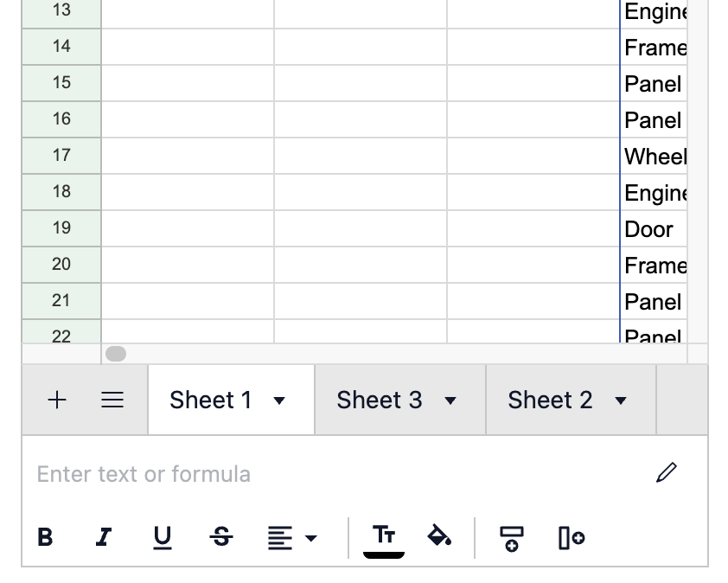Apply strikethrough to text
The image size is (728, 583).
point(221,538)
